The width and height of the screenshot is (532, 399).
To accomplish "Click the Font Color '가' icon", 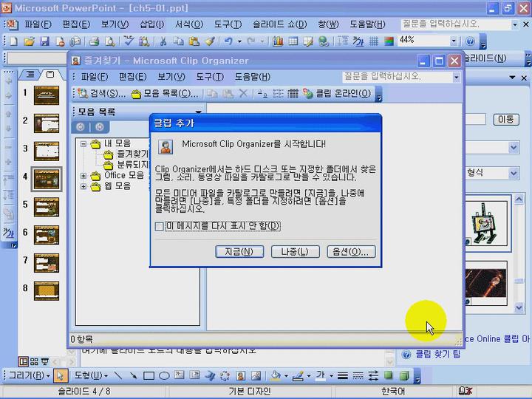I will 321,375.
